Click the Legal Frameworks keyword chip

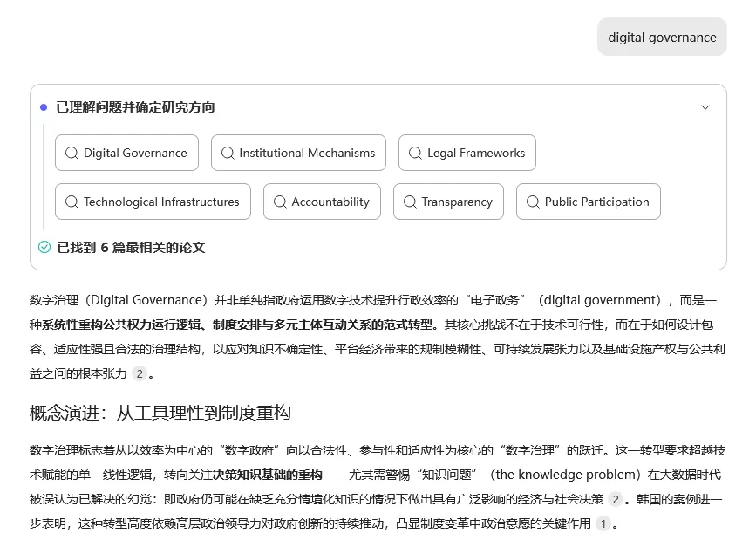[467, 153]
